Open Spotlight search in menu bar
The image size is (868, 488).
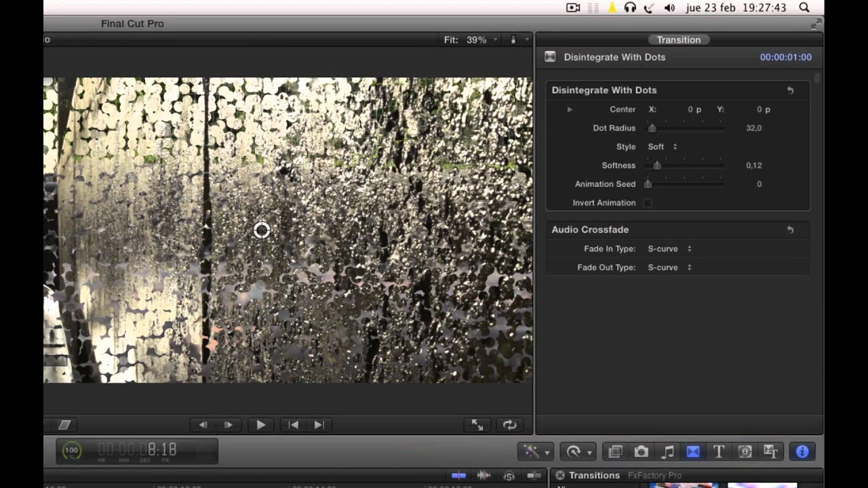click(804, 7)
